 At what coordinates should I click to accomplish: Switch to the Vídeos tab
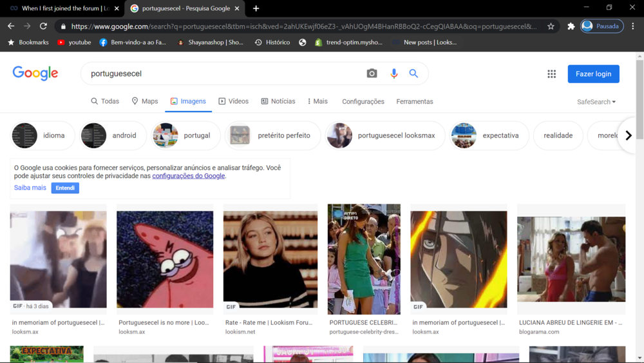pyautogui.click(x=233, y=101)
